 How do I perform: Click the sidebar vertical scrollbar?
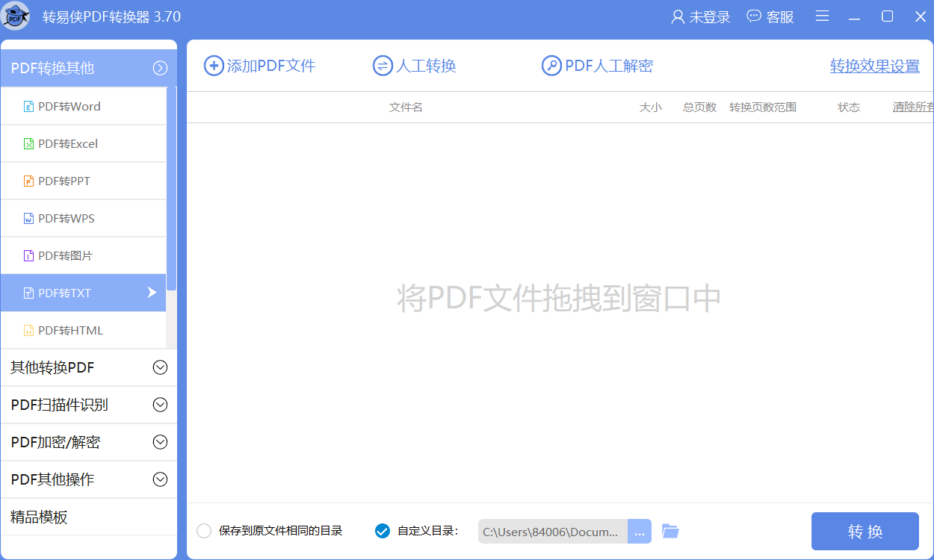pos(172,188)
